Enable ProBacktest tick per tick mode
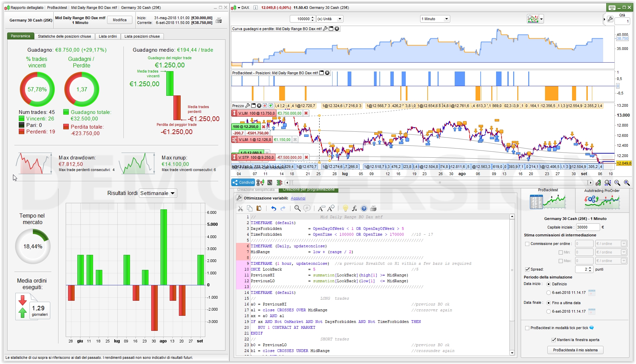The image size is (636, 364). click(x=527, y=328)
